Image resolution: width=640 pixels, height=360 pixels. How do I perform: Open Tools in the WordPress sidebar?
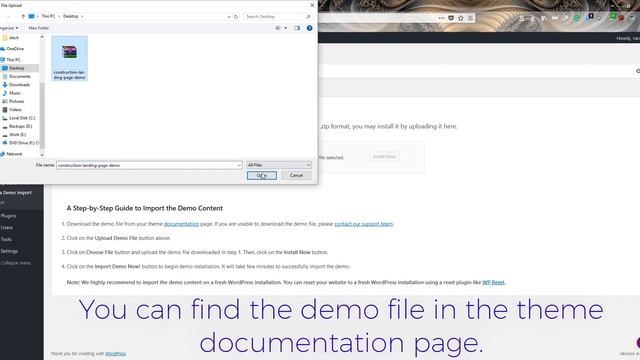[x=6, y=240]
